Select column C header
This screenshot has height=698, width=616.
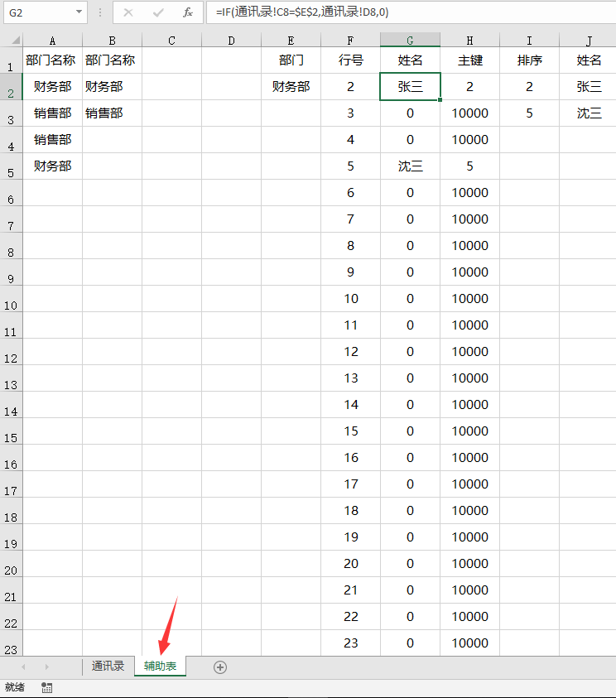[172, 41]
